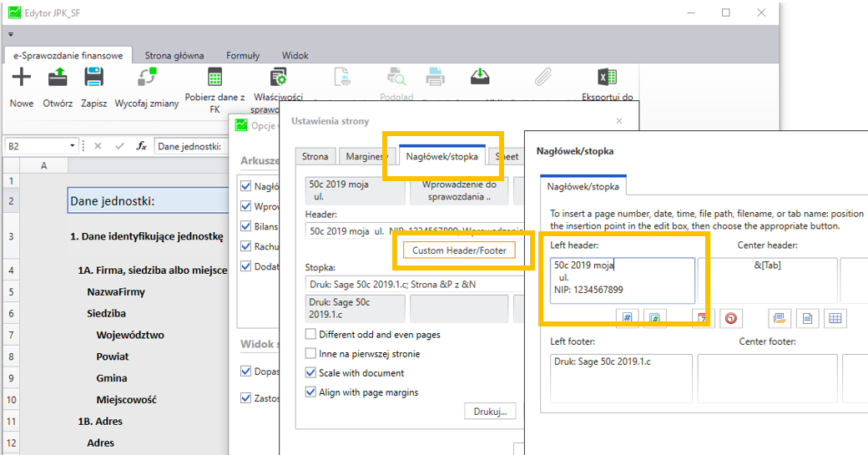Click the formula bar showing Dane jednostki:
Image resolution: width=868 pixels, height=455 pixels.
pos(191,146)
